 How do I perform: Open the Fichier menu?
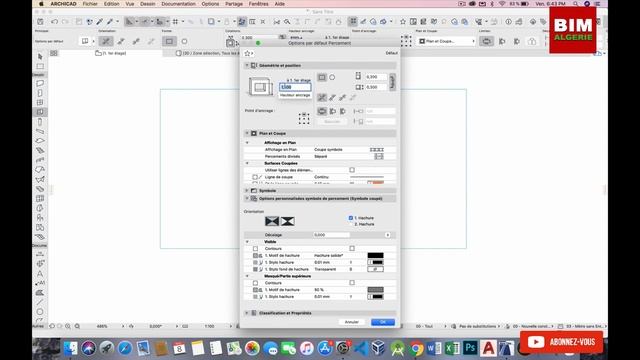pyautogui.click(x=90, y=4)
